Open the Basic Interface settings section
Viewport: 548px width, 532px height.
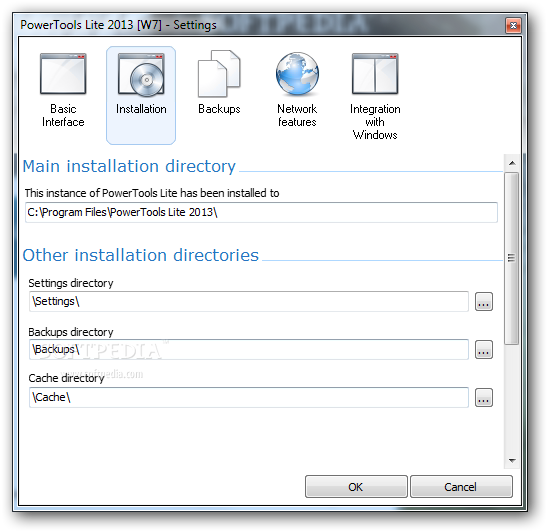click(x=63, y=91)
